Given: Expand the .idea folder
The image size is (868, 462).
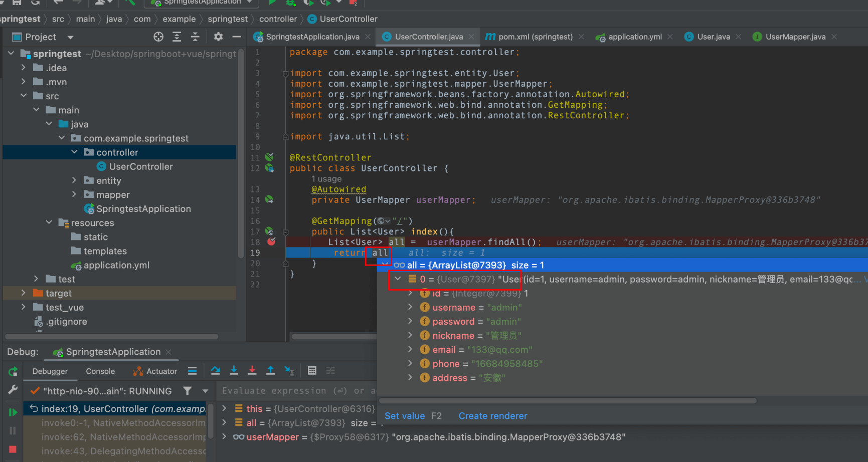Looking at the screenshot, I should click(24, 67).
